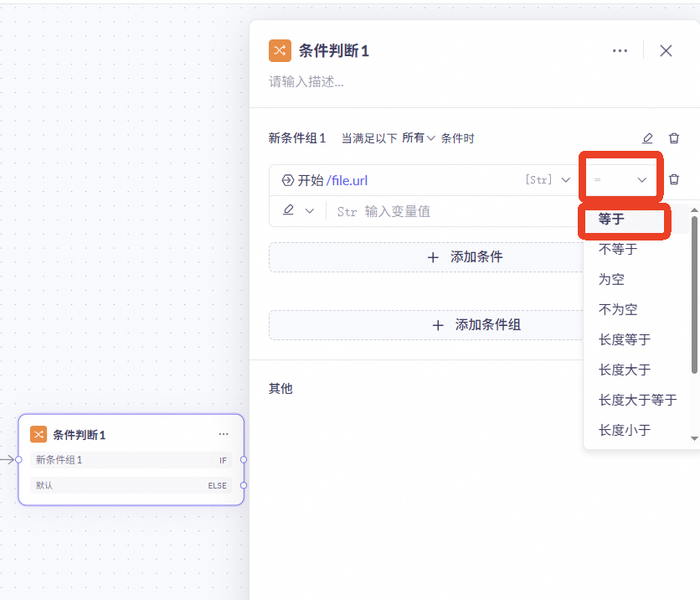Click the IF branch output connector
This screenshot has height=600, width=700.
point(244,460)
